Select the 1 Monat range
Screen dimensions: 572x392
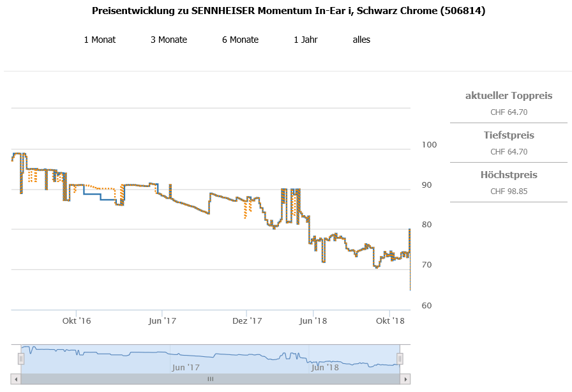[x=100, y=40]
